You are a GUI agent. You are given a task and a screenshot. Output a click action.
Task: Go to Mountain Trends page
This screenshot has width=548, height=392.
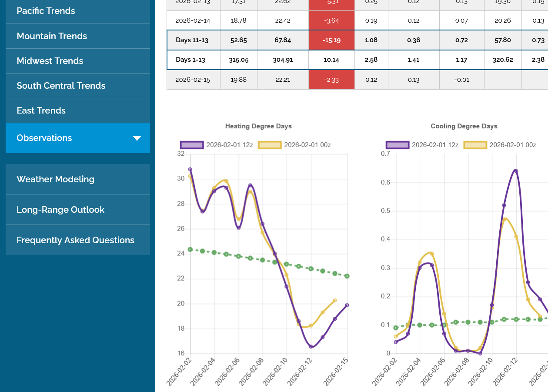tap(52, 36)
